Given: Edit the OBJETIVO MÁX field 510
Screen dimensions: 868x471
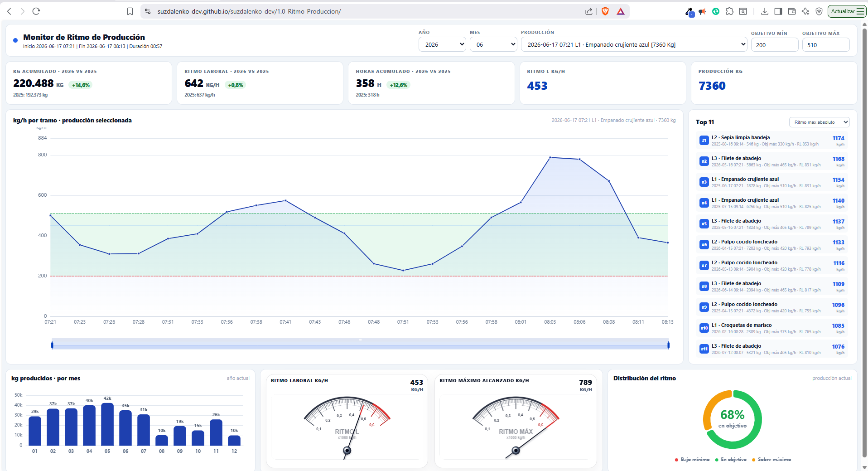Looking at the screenshot, I should tap(826, 45).
